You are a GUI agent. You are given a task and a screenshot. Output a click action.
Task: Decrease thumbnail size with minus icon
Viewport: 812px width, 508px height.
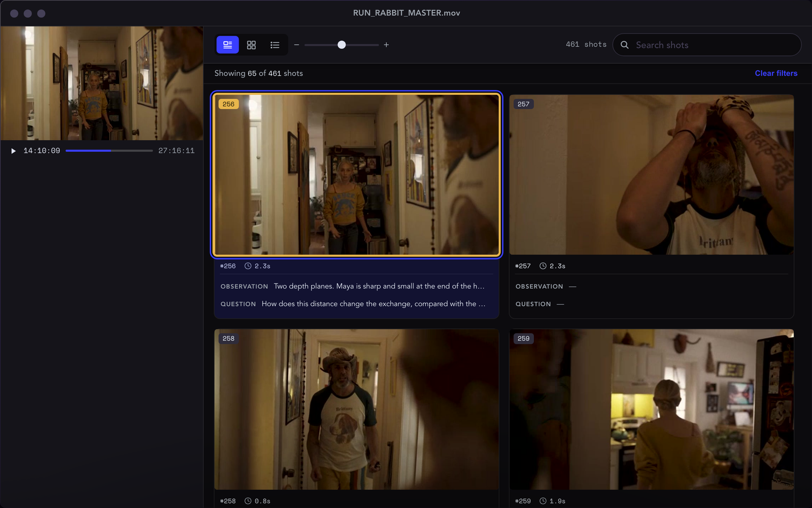click(x=296, y=45)
